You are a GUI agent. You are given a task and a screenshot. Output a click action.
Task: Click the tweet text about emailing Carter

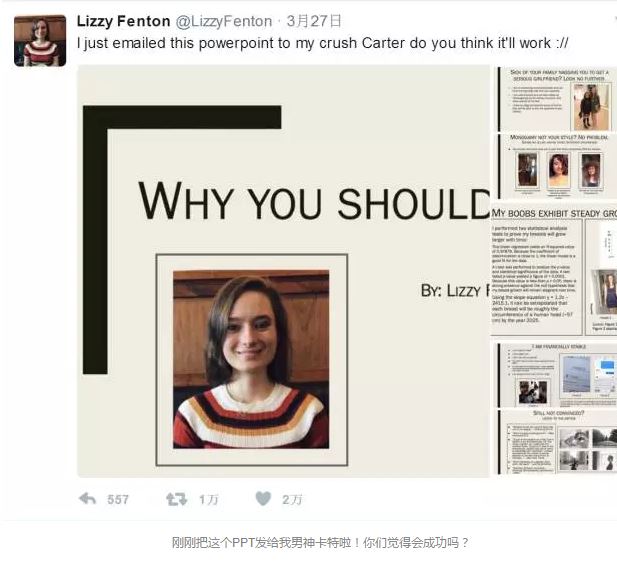(322, 43)
